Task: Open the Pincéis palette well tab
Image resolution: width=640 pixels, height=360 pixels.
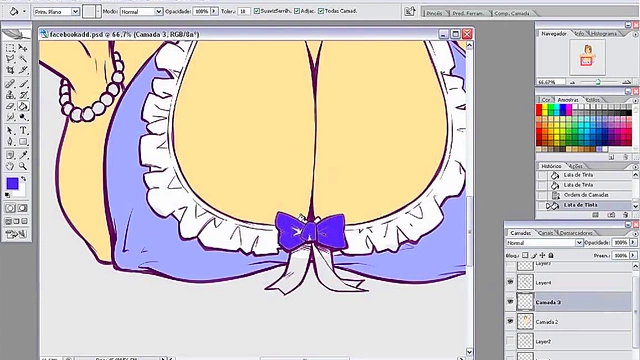Action: pos(434,13)
